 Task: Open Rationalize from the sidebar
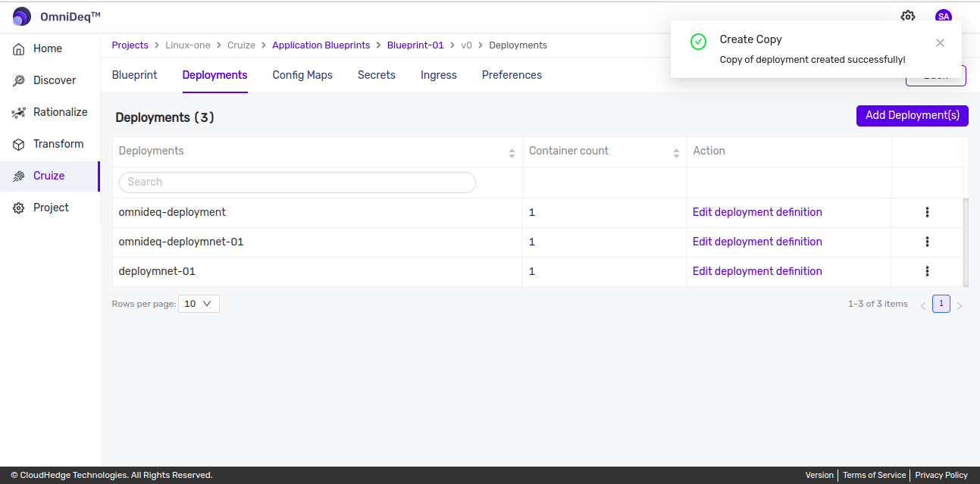click(x=60, y=112)
